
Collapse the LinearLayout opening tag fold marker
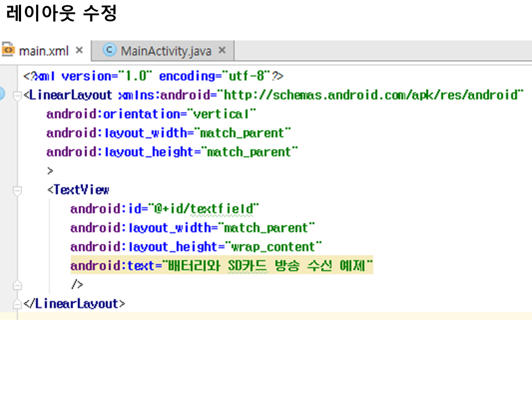click(x=18, y=95)
